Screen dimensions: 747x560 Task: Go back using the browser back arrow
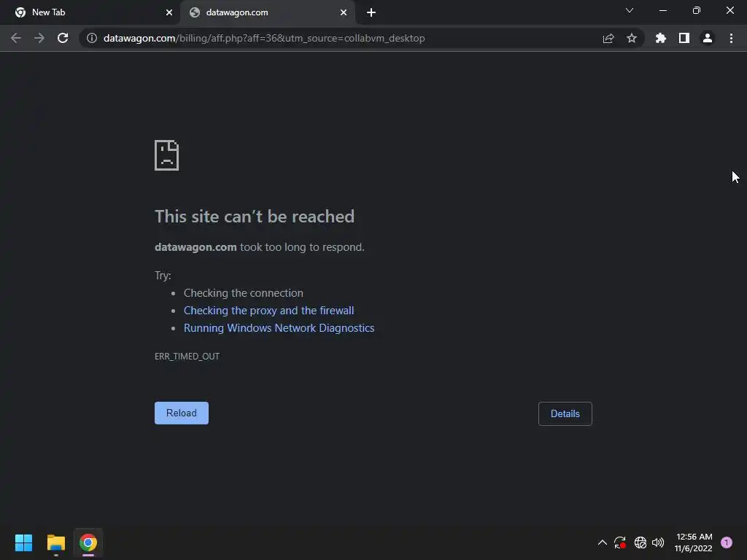coord(16,38)
